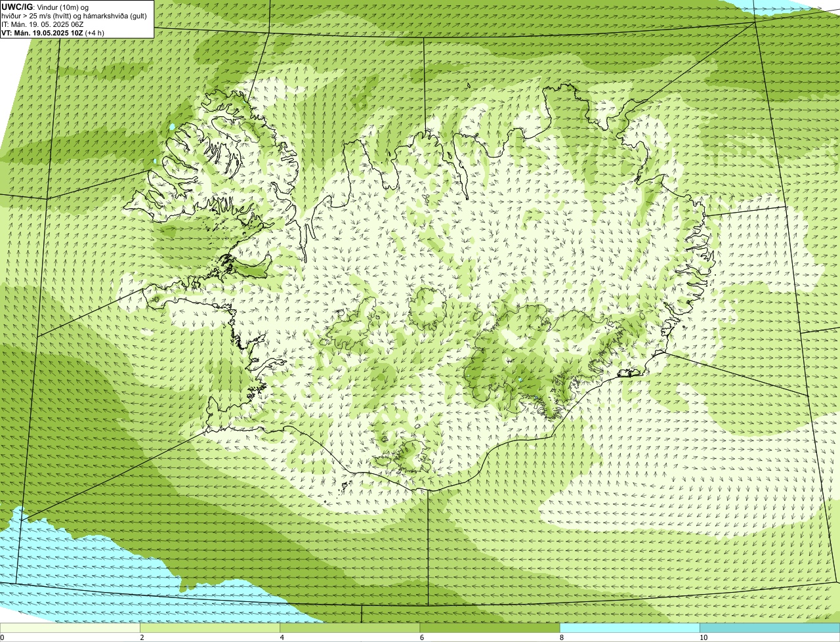Click the '2' label under the color scale
840x642 pixels.
pyautogui.click(x=142, y=637)
